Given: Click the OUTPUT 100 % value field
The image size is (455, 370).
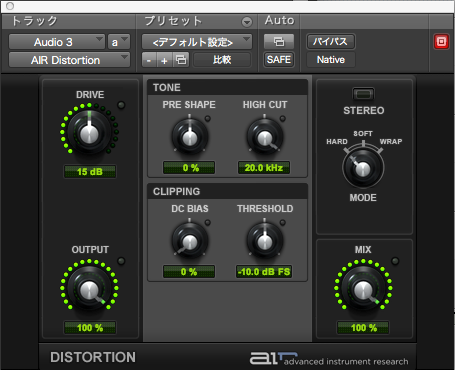Looking at the screenshot, I should 90,328.
